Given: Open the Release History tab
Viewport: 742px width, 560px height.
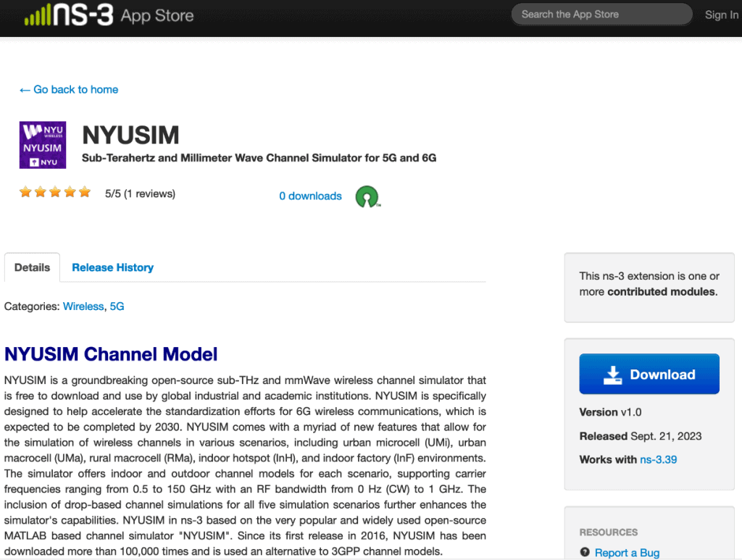Looking at the screenshot, I should tap(112, 267).
